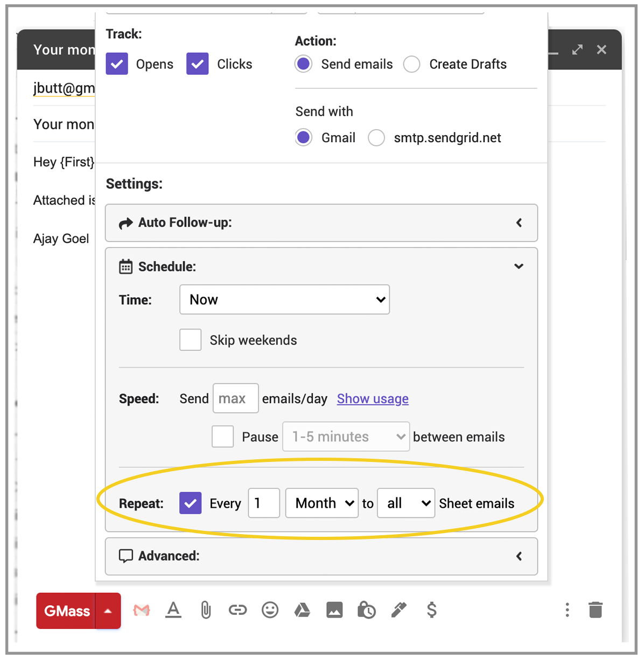Enable the Skip weekends checkbox
The image size is (644, 659).
[x=190, y=340]
